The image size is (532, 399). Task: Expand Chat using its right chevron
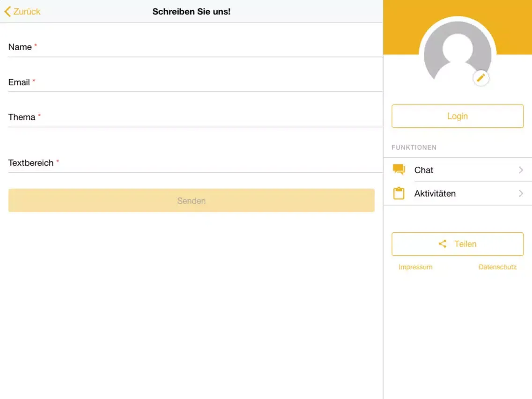[521, 170]
